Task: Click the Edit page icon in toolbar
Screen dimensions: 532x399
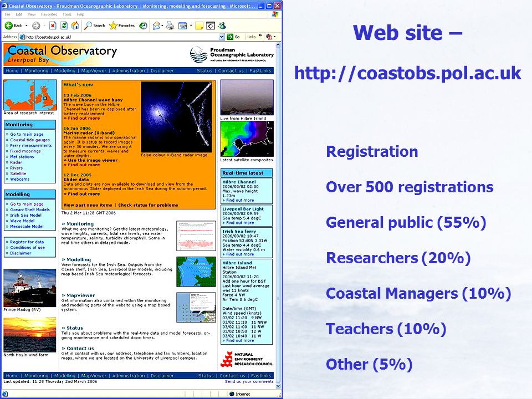Action: [182, 25]
